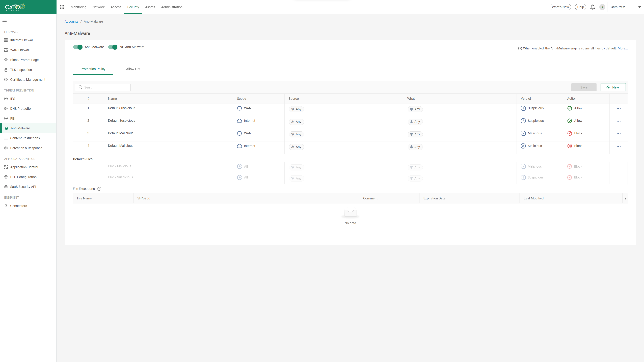
Task: Open actions menu for rule 2
Action: click(619, 121)
